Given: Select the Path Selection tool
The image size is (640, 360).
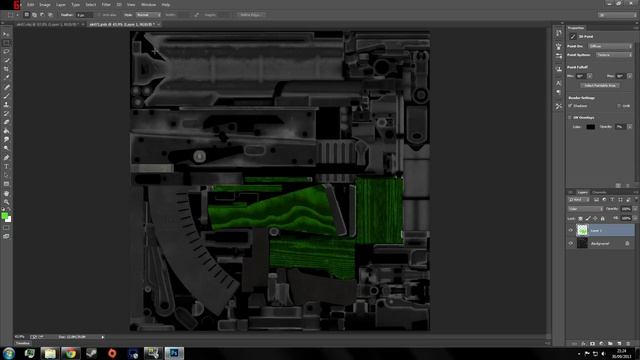Looking at the screenshot, I should pyautogui.click(x=6, y=175).
